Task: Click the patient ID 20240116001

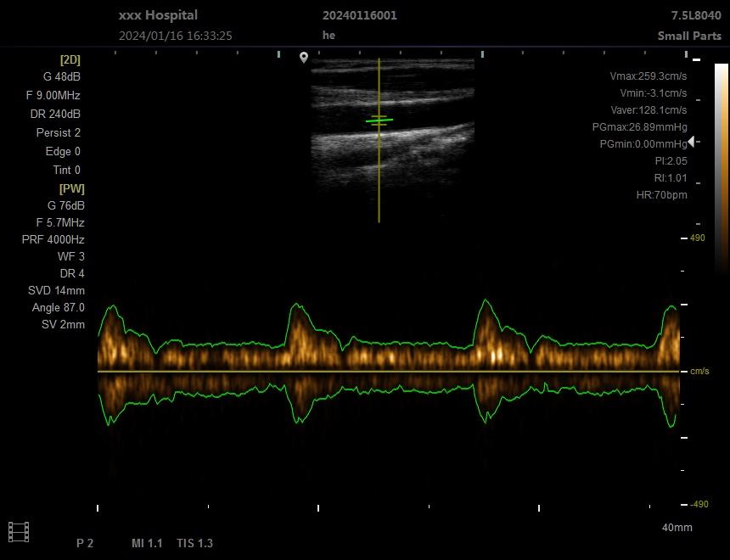Action: pyautogui.click(x=360, y=15)
